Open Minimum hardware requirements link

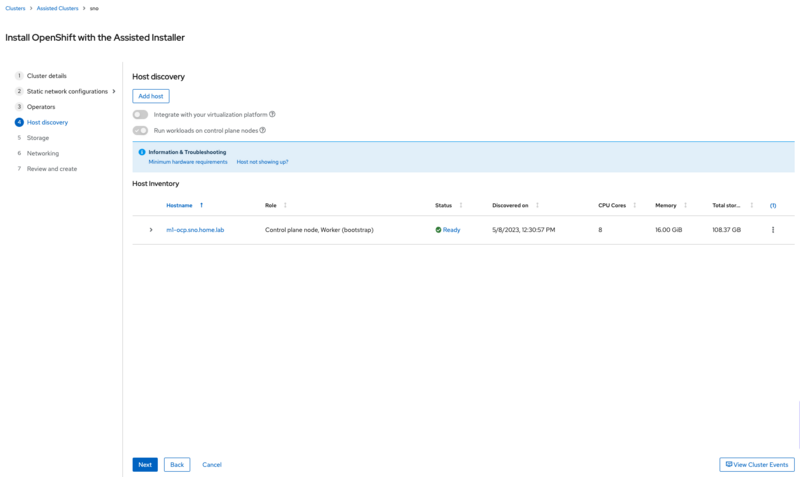(188, 162)
